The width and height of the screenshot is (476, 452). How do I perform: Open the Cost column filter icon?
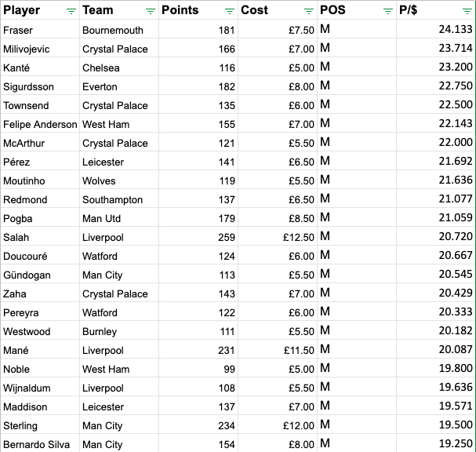tap(309, 11)
